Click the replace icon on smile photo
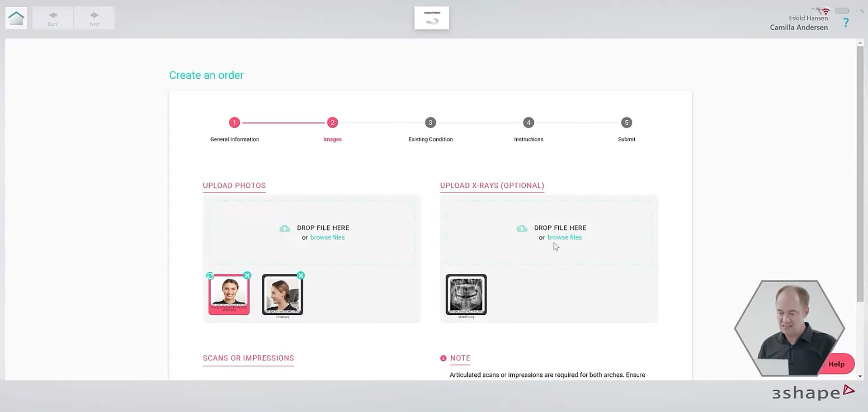This screenshot has width=868, height=412. [x=210, y=275]
